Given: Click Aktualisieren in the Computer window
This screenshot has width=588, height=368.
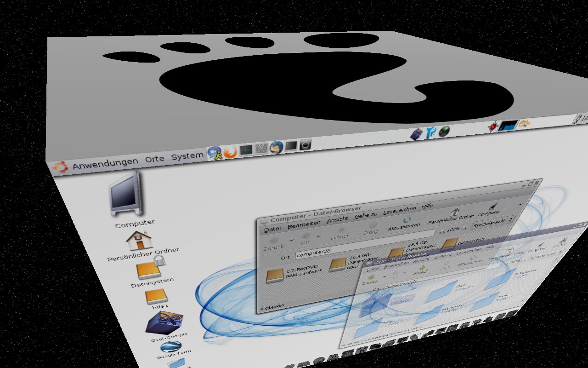Looking at the screenshot, I should coord(404,223).
